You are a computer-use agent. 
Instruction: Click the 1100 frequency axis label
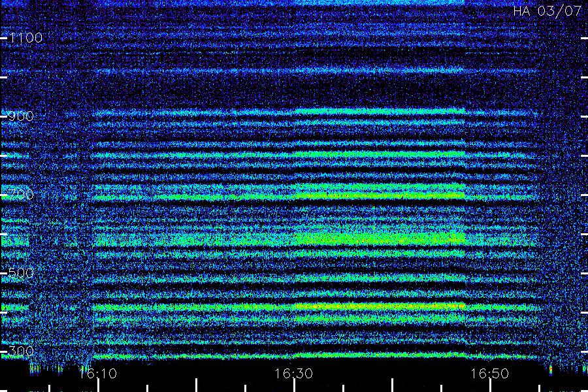[26, 38]
